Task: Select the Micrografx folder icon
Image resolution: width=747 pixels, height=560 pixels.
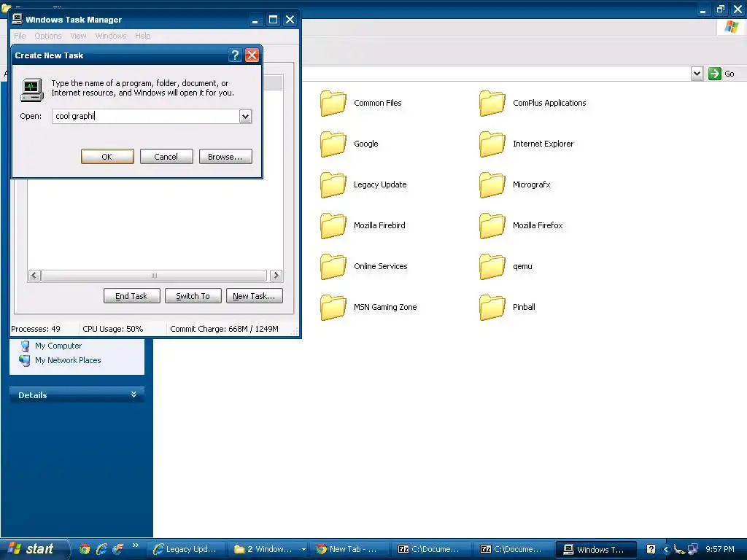Action: pos(492,185)
